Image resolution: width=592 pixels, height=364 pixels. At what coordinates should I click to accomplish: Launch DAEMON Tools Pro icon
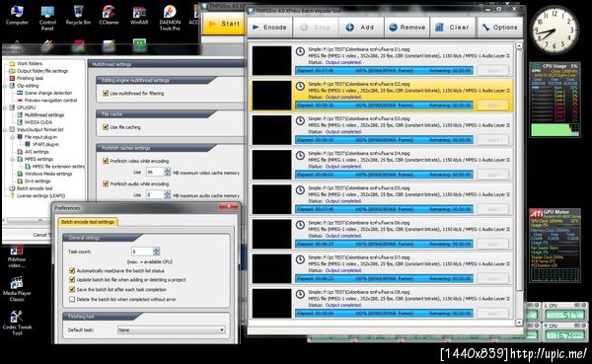click(x=170, y=18)
